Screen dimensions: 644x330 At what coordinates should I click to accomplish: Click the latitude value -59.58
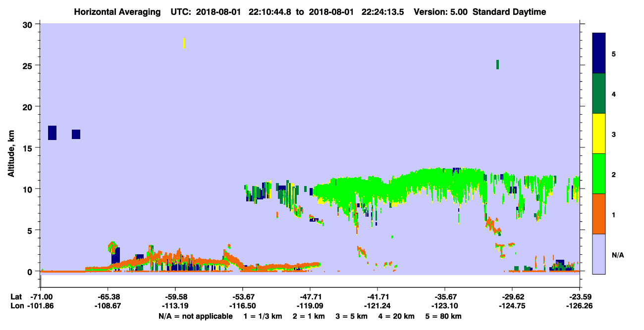[x=175, y=297]
